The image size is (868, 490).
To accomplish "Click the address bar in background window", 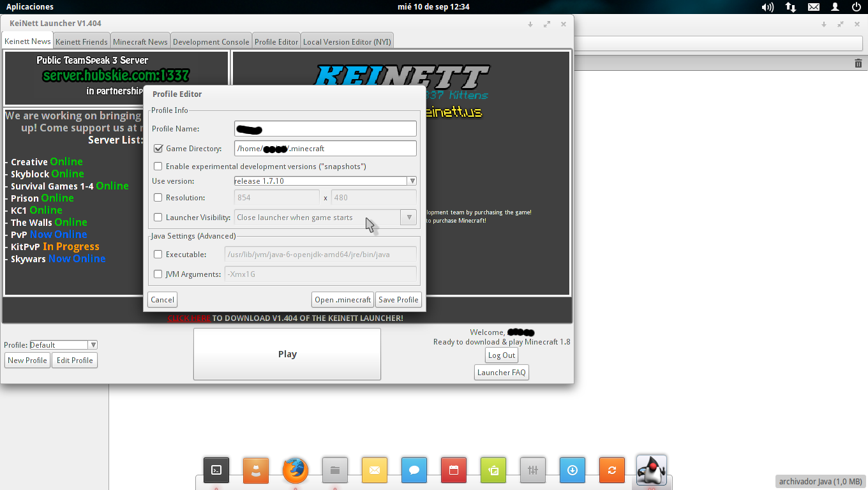I will coord(718,43).
